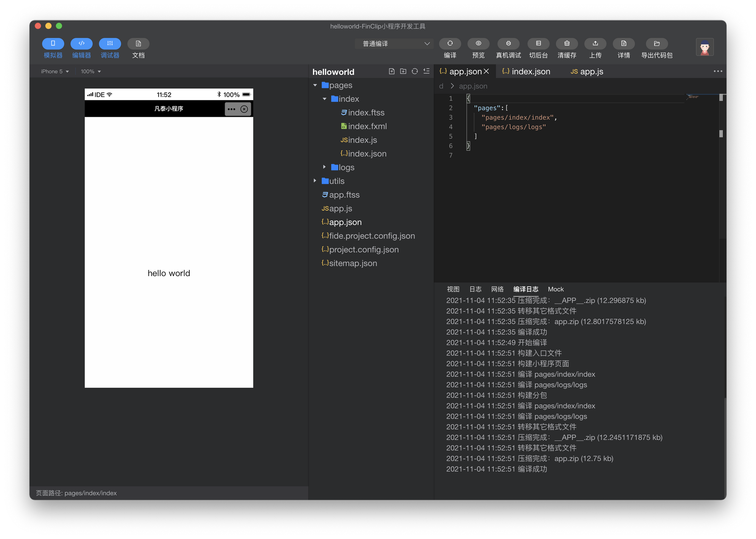Close the mini program in simulator
Screen dimensions: 756x539
[x=244, y=109]
